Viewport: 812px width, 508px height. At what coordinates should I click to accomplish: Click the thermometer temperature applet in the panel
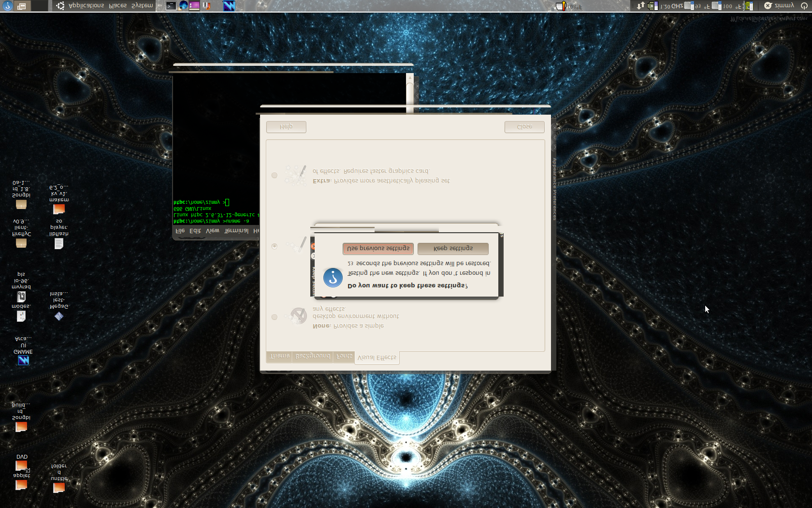click(561, 6)
